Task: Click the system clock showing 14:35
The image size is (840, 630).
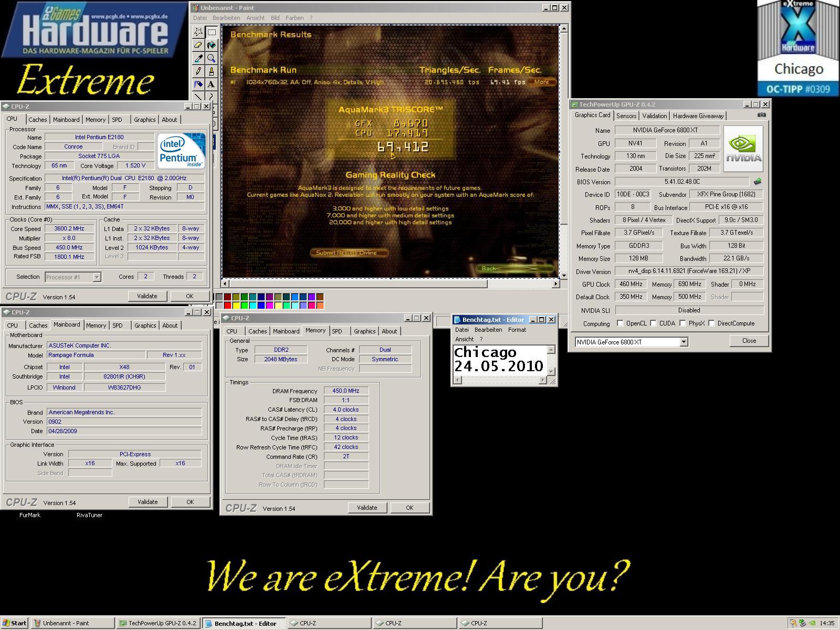Action: click(827, 624)
